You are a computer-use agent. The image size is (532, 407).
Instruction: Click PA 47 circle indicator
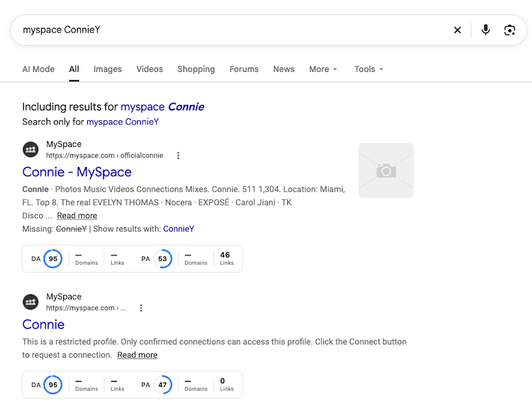coord(162,384)
